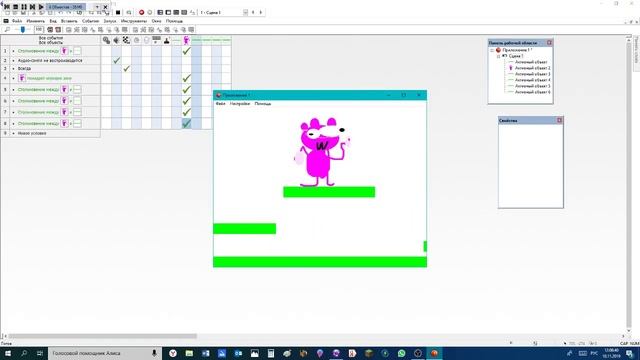Image resolution: width=640 pixels, height=360 pixels.
Task: Click the pink character icon in event row 5 condition
Action: point(64,89)
